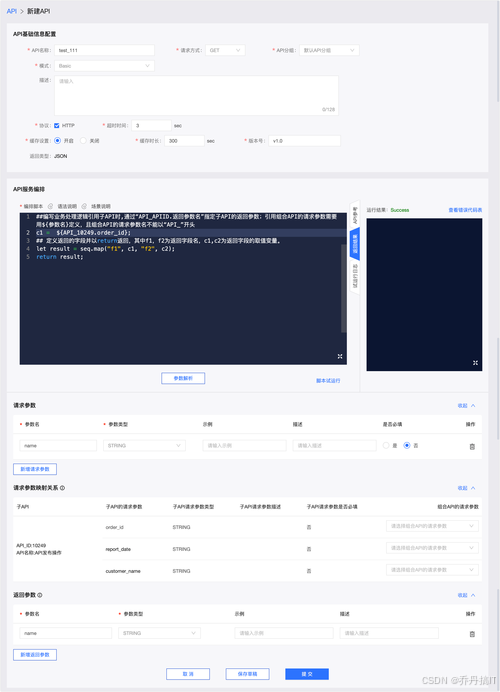
Task: Switch to the top vertical tab beside script editor
Action: click(x=355, y=215)
